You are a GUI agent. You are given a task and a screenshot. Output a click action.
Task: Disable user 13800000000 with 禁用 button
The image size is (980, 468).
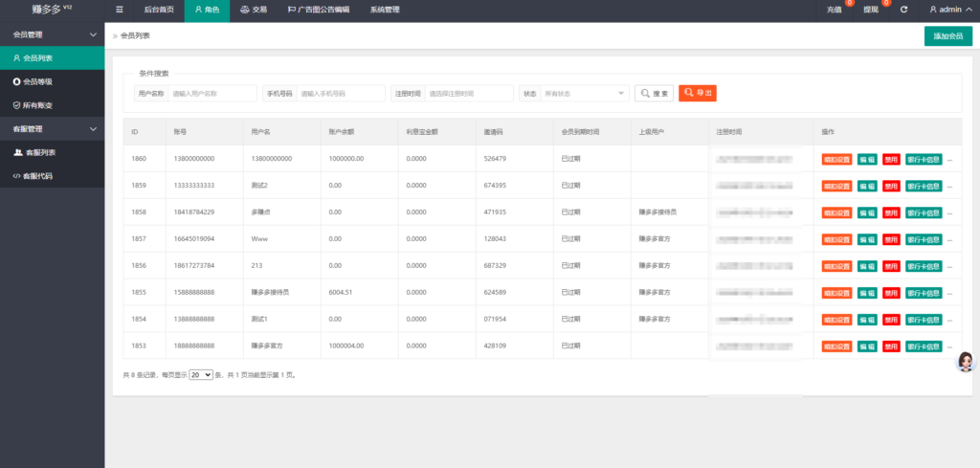(891, 159)
